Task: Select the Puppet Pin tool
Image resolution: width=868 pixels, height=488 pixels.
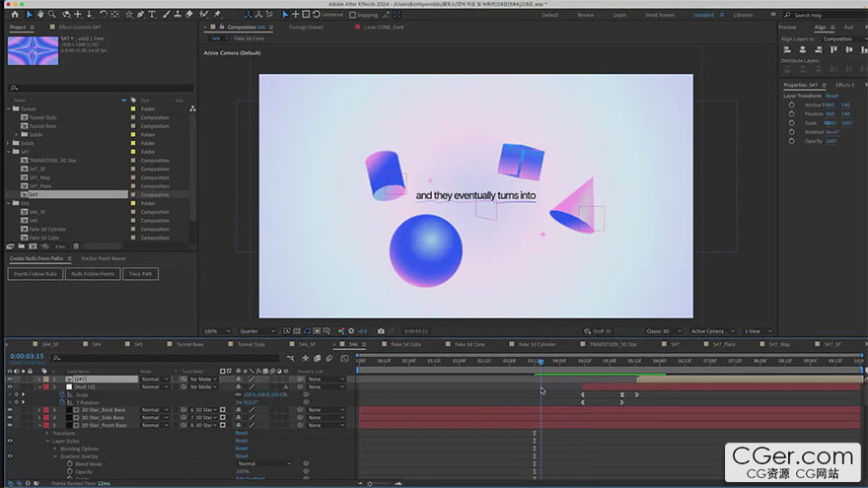Action: pos(217,15)
